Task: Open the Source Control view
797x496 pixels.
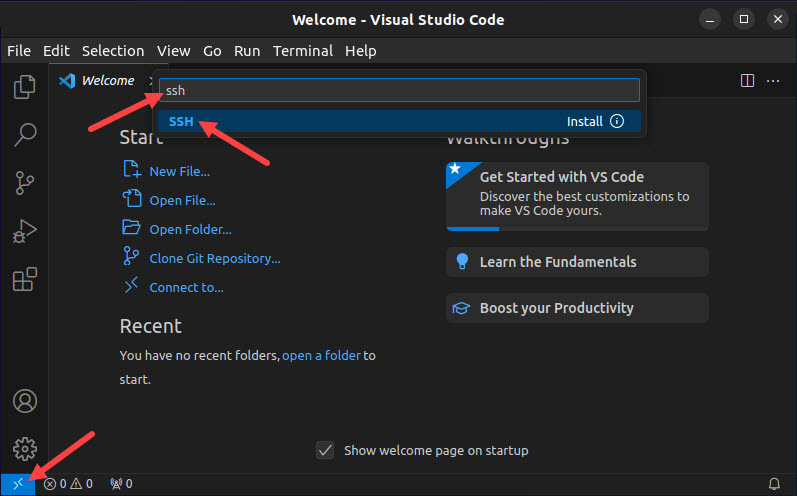Action: pyautogui.click(x=24, y=183)
